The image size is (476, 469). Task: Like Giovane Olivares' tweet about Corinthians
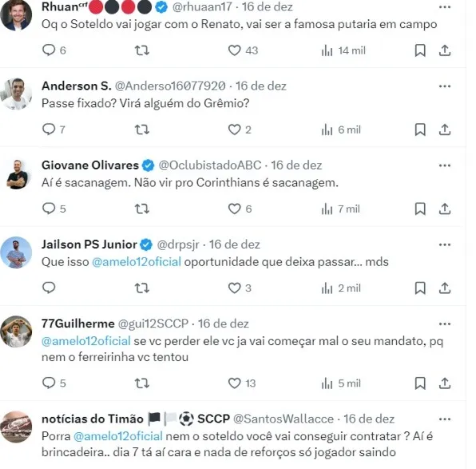[234, 209]
